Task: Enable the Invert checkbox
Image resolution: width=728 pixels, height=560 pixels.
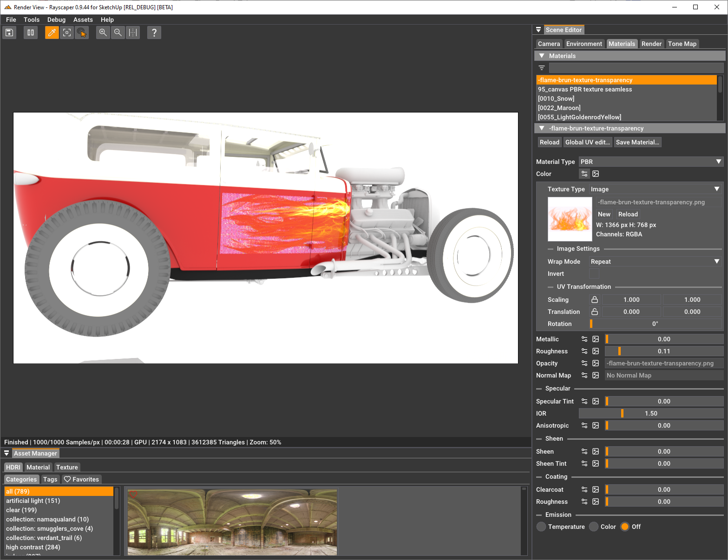Action: pyautogui.click(x=594, y=273)
